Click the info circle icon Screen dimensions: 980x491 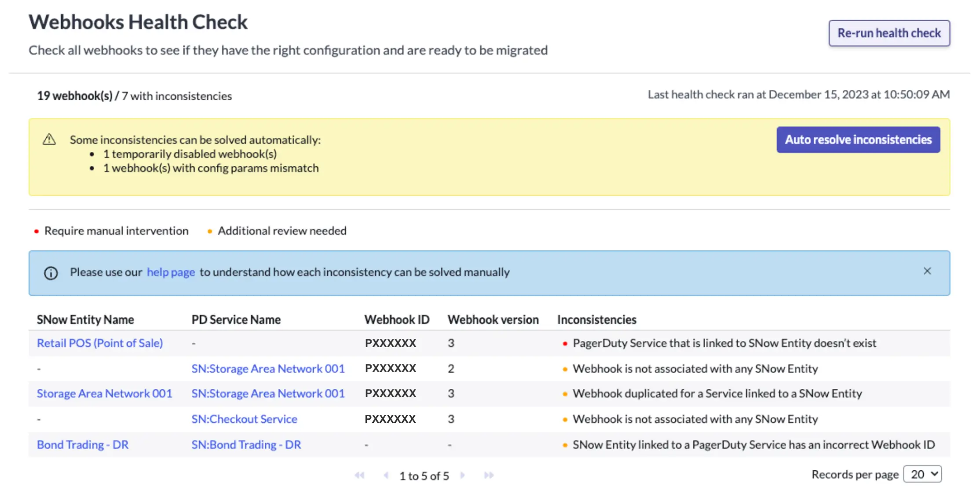[51, 273]
